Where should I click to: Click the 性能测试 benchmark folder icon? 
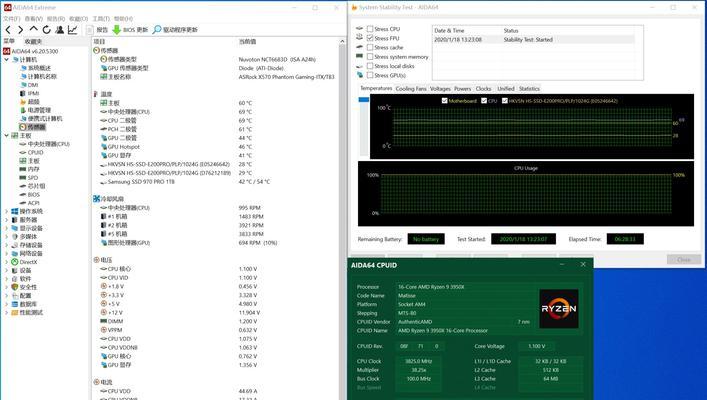[15, 313]
